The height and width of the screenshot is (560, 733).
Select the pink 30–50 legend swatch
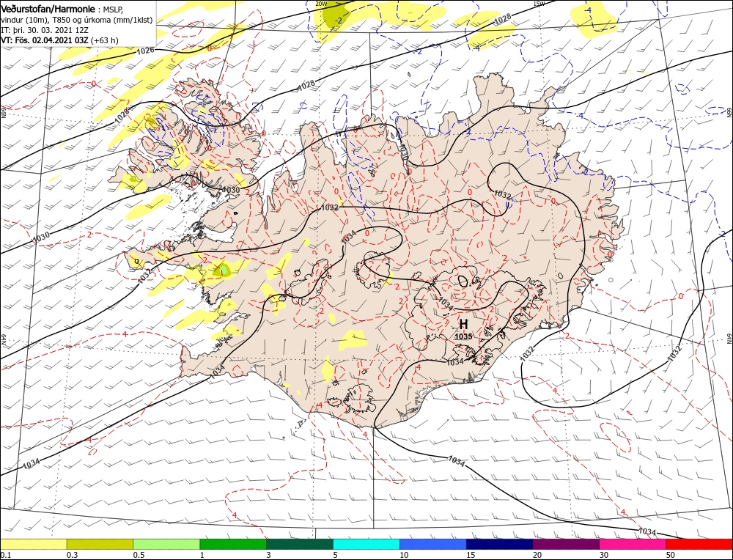click(633, 544)
